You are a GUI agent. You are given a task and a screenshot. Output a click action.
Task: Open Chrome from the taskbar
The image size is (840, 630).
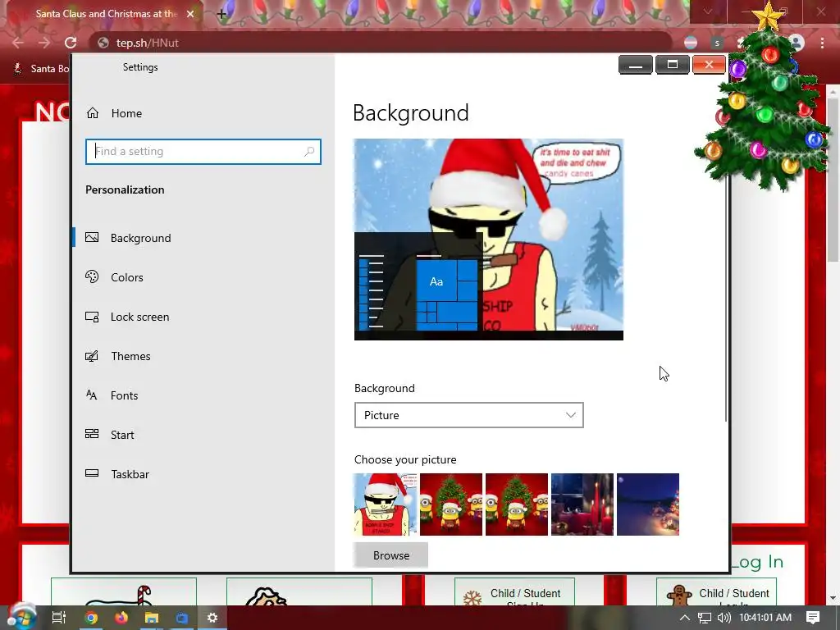(x=91, y=618)
